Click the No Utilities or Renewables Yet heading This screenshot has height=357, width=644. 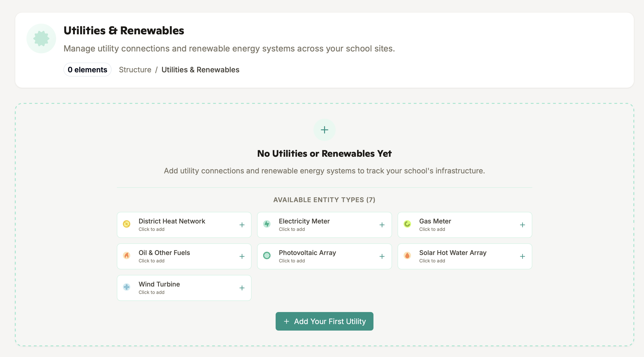coord(324,153)
